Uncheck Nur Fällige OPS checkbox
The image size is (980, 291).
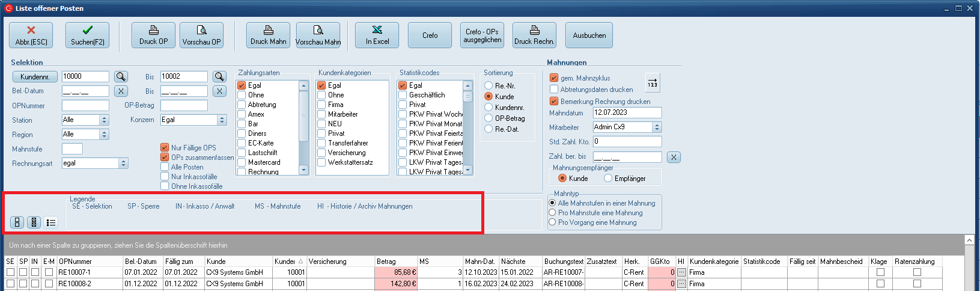click(x=165, y=147)
